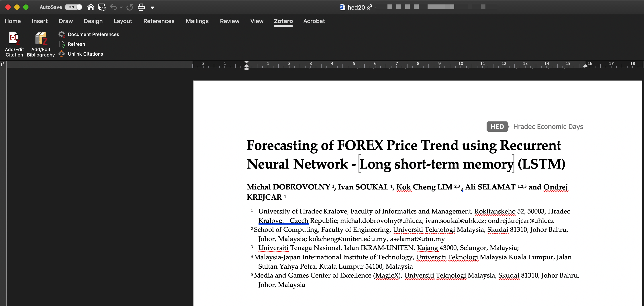Click the michal.dobrovolny@uhk.cz email text
Viewport: 644px width, 306px height.
pos(381,221)
